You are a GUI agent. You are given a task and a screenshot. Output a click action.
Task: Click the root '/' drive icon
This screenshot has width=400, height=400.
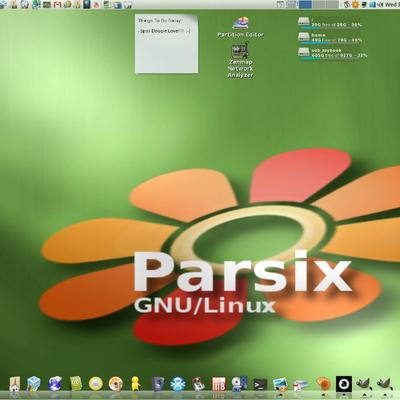[x=304, y=21]
